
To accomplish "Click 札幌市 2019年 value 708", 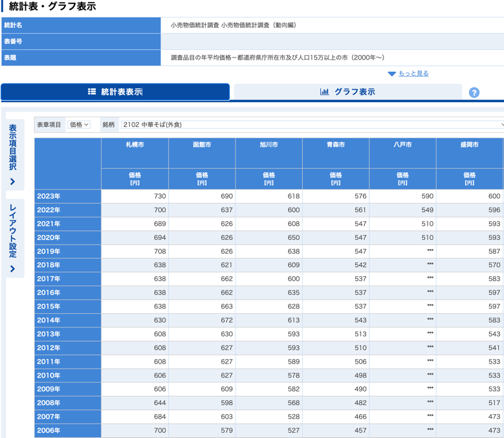I will pyautogui.click(x=160, y=252).
